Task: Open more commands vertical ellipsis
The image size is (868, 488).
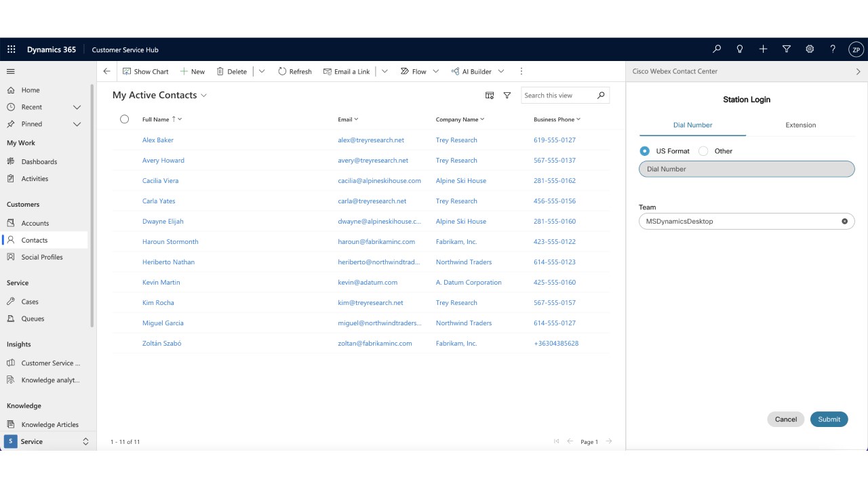Action: pyautogui.click(x=521, y=71)
